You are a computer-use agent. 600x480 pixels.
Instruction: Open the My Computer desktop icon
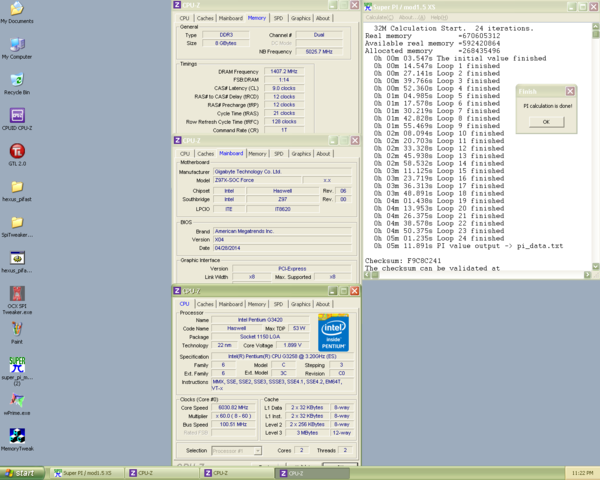pyautogui.click(x=17, y=49)
